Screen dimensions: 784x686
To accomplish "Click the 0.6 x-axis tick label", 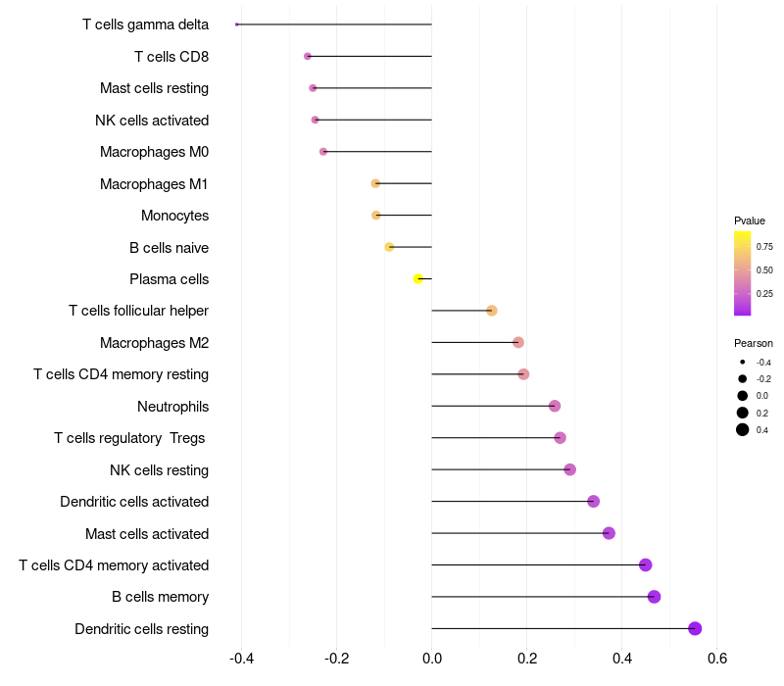I will 717,658.
